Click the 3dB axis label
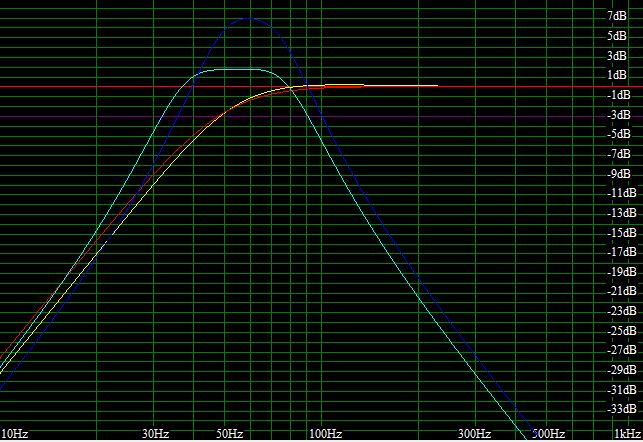This screenshot has width=643, height=442. tap(617, 55)
